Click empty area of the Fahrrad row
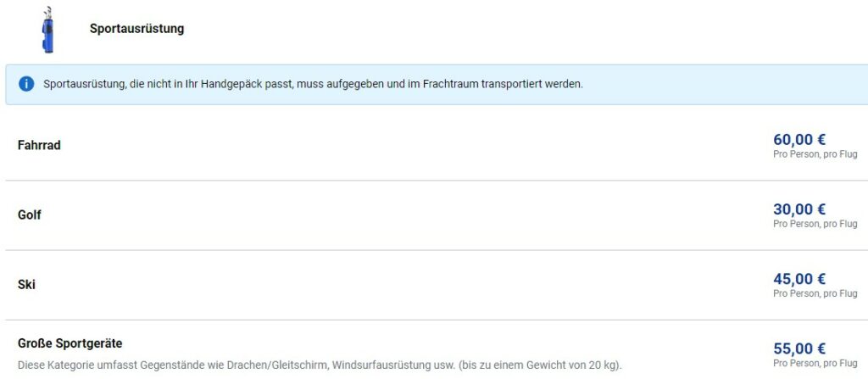Image resolution: width=868 pixels, height=379 pixels. point(415,146)
